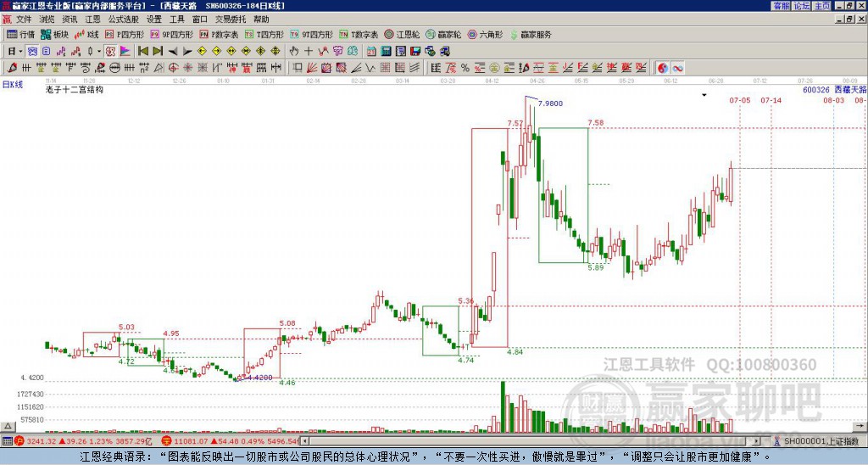
Task: Open the 公式选股 menu
Action: point(124,20)
